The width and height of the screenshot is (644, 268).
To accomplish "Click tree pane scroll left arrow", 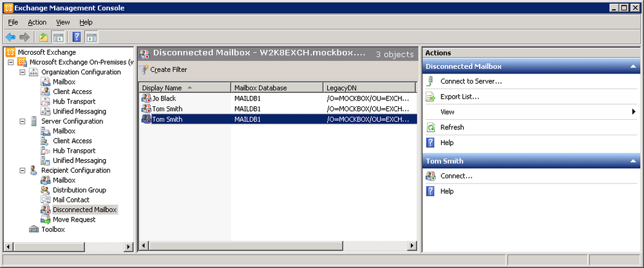I will click(x=8, y=247).
